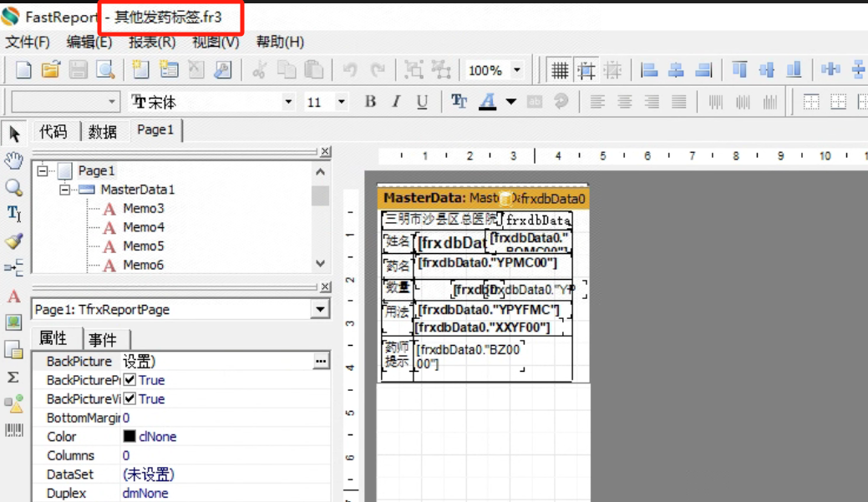Select Memo3 in report tree

tap(144, 209)
